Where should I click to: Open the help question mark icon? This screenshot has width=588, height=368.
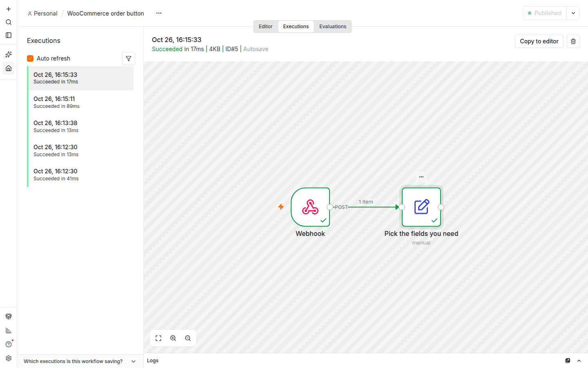point(9,344)
